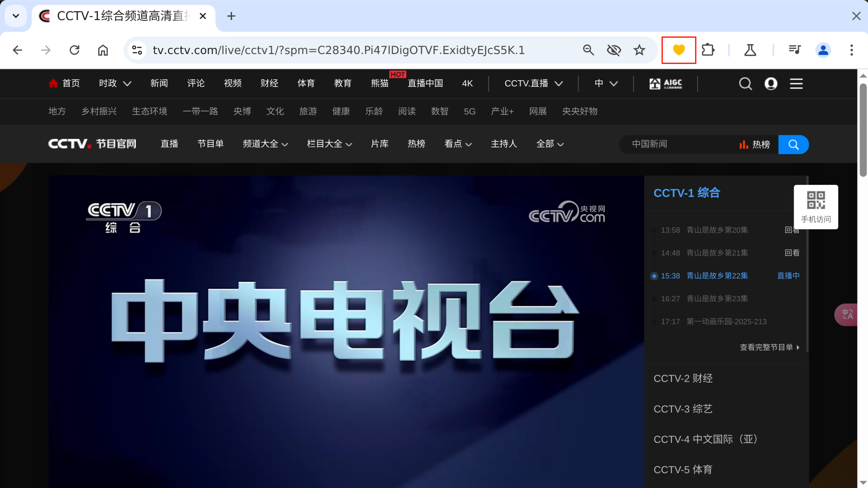This screenshot has width=868, height=488.
Task: Click the 13:58 青山是故乡第20集 entry
Action: pos(705,230)
